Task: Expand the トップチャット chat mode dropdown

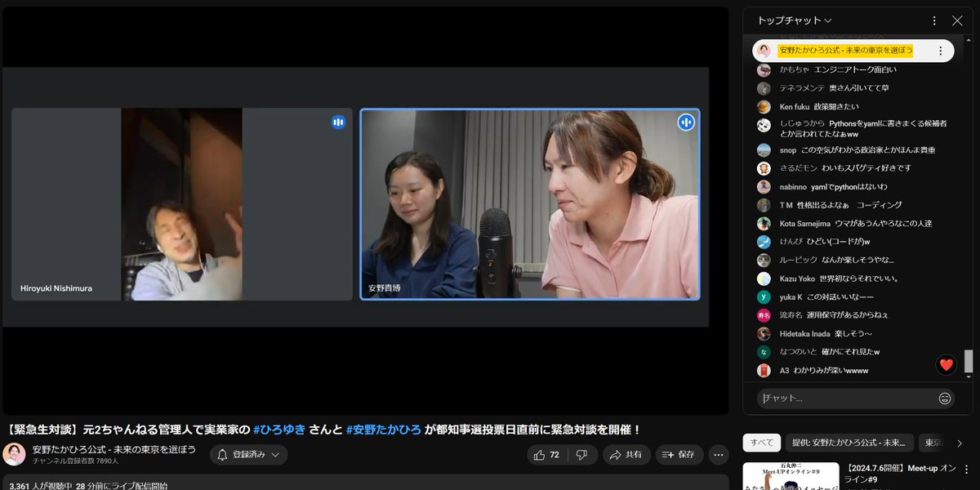Action: (x=795, y=20)
